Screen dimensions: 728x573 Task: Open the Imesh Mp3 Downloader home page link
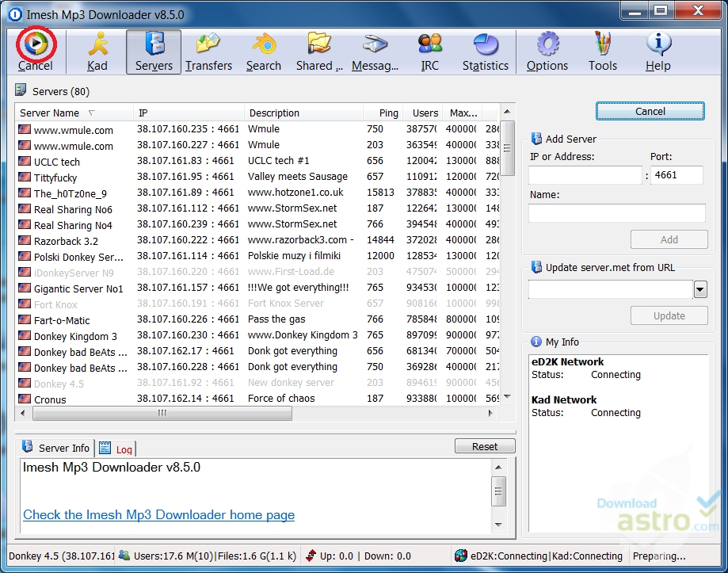pos(158,515)
